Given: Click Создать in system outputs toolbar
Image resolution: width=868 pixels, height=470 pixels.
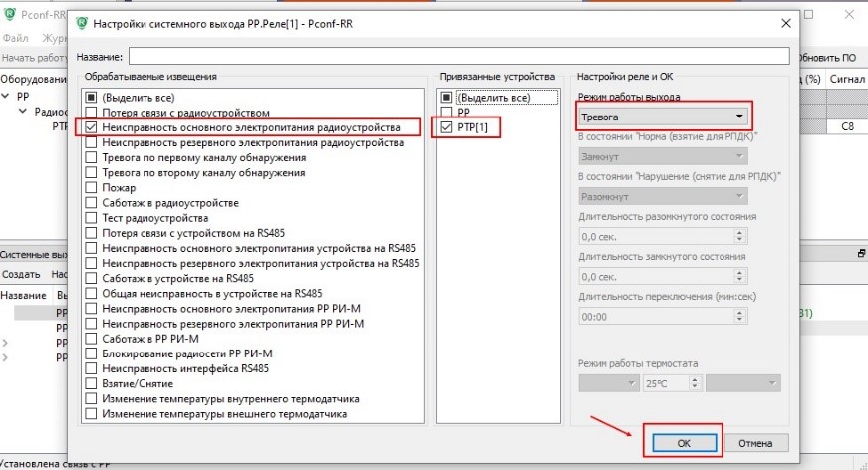Looking at the screenshot, I should point(19,274).
